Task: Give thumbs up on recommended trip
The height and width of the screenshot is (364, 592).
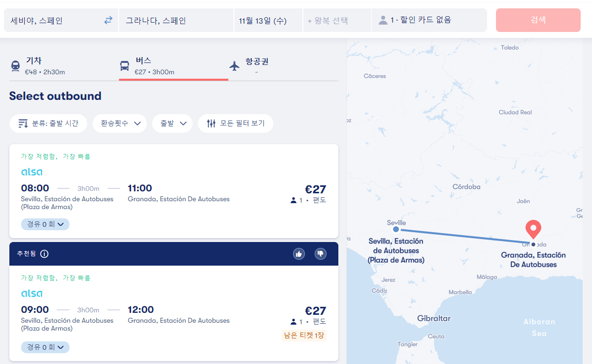Action: coord(298,254)
